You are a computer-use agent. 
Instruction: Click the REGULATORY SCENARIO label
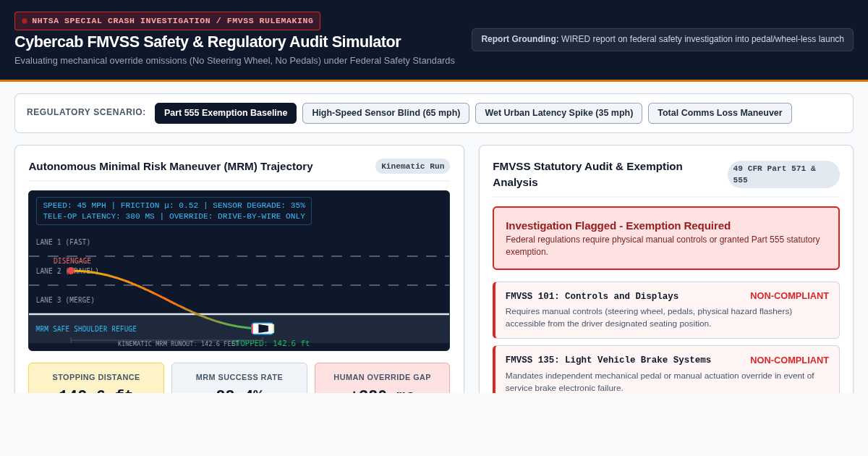click(86, 112)
